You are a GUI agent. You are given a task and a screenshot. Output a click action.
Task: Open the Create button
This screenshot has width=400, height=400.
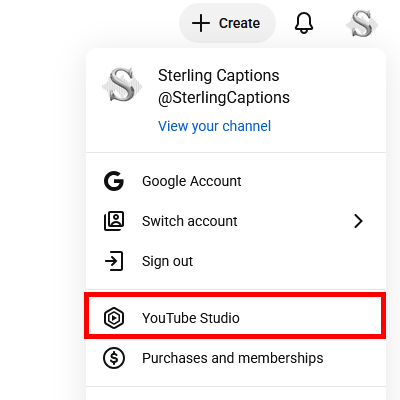coord(228,23)
